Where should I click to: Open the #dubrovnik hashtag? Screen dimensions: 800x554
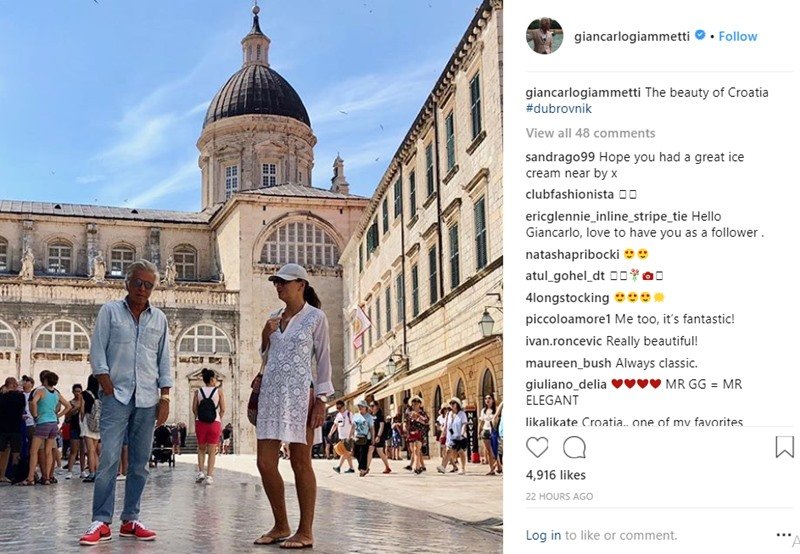[x=559, y=109]
